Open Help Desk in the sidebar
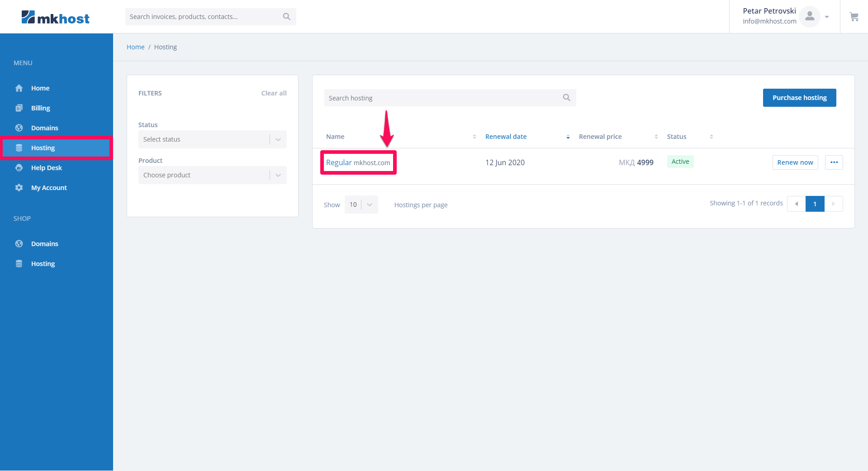The height and width of the screenshot is (471, 868). point(46,168)
